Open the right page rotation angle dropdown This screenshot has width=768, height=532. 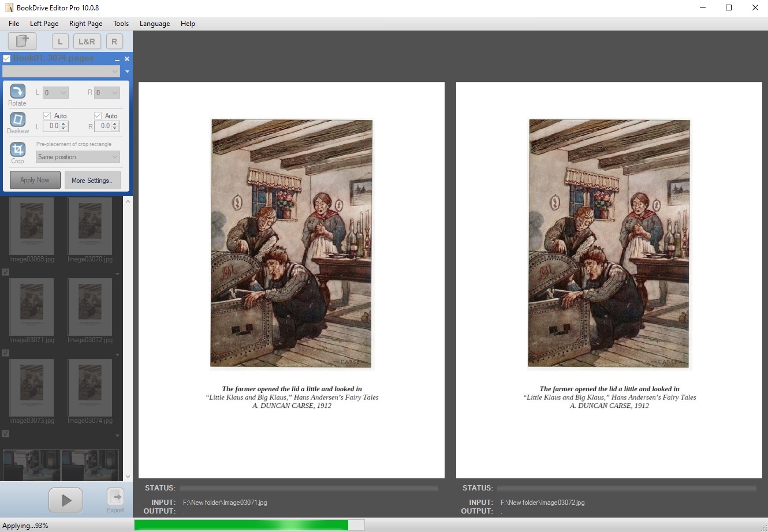tap(107, 92)
